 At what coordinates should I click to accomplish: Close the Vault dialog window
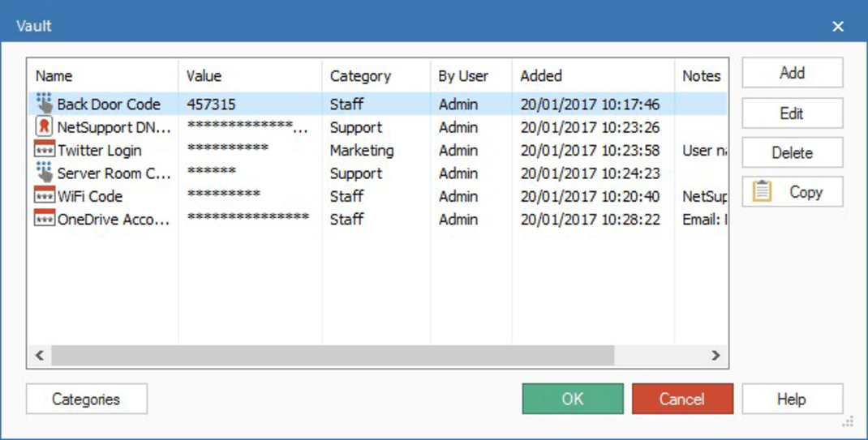838,27
